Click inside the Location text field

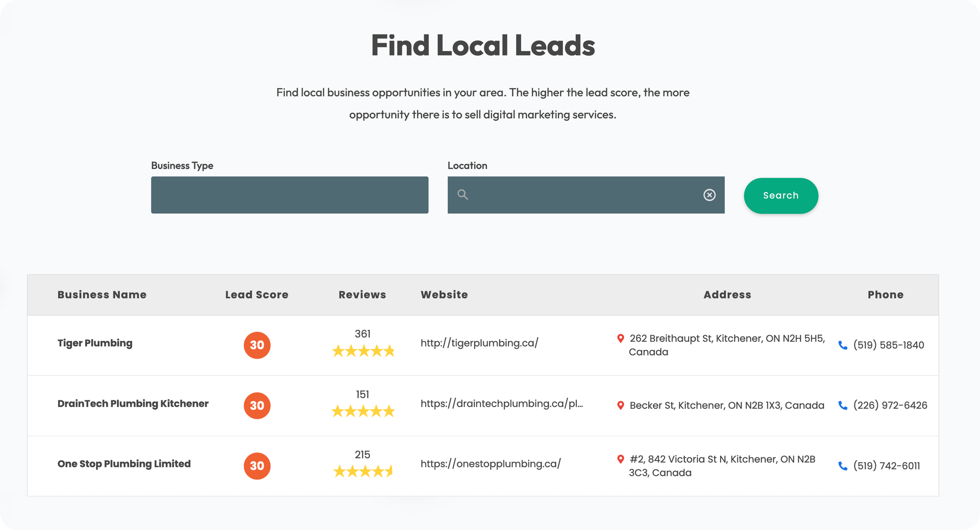(x=582, y=195)
